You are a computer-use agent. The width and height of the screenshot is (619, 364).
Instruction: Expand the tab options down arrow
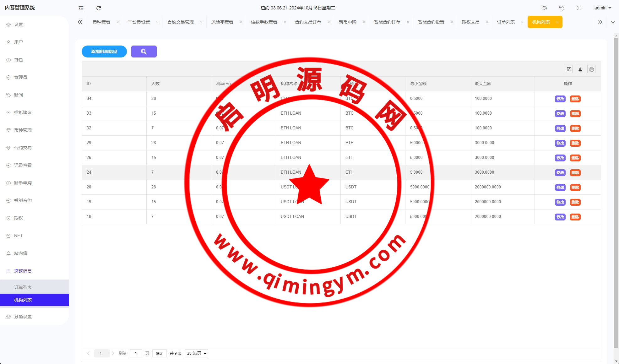point(613,22)
